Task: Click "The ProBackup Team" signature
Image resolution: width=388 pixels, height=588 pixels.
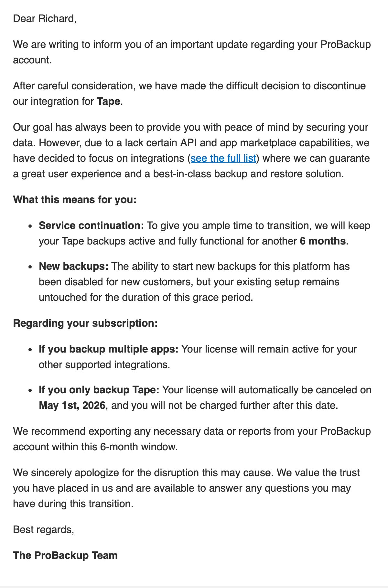Action: click(65, 555)
